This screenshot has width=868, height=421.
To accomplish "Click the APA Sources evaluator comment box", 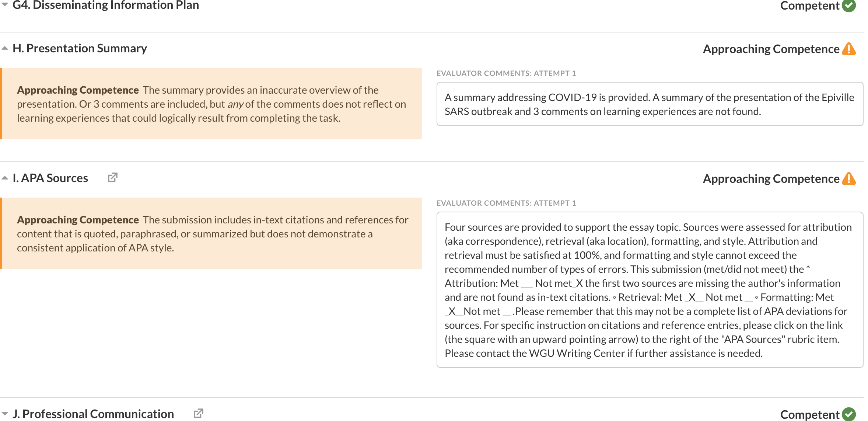I will coord(650,290).
